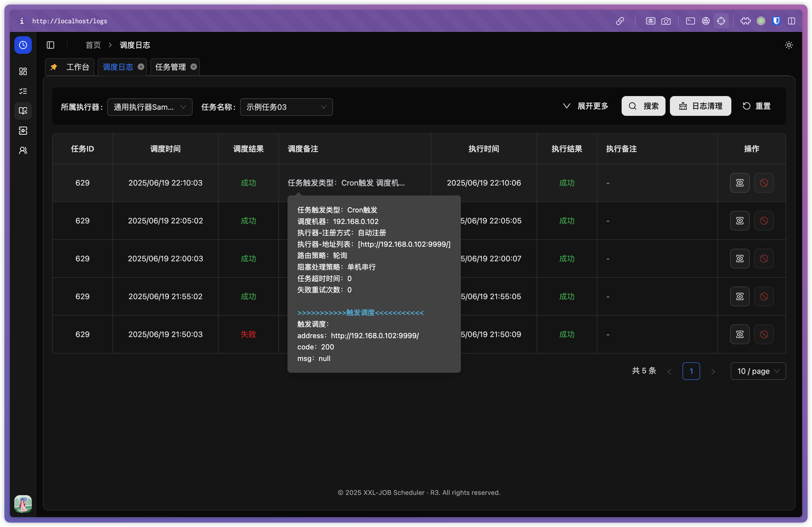
Task: Expand more filters via 展开更多
Action: (x=585, y=106)
